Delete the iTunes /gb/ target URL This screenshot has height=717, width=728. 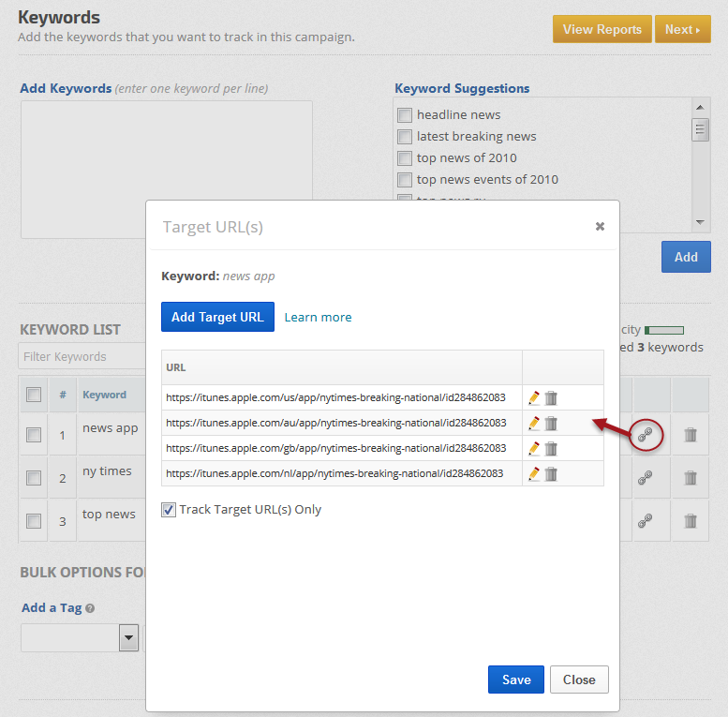(551, 448)
